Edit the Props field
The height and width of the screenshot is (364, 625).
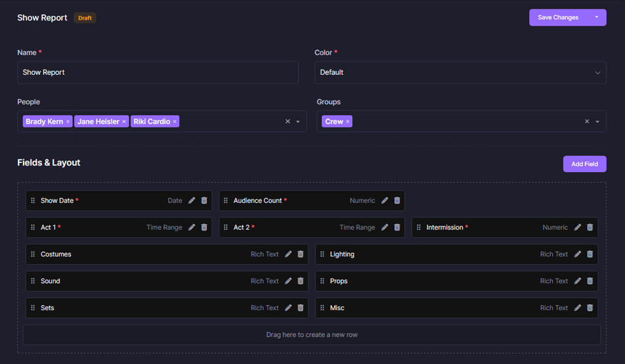[578, 281]
